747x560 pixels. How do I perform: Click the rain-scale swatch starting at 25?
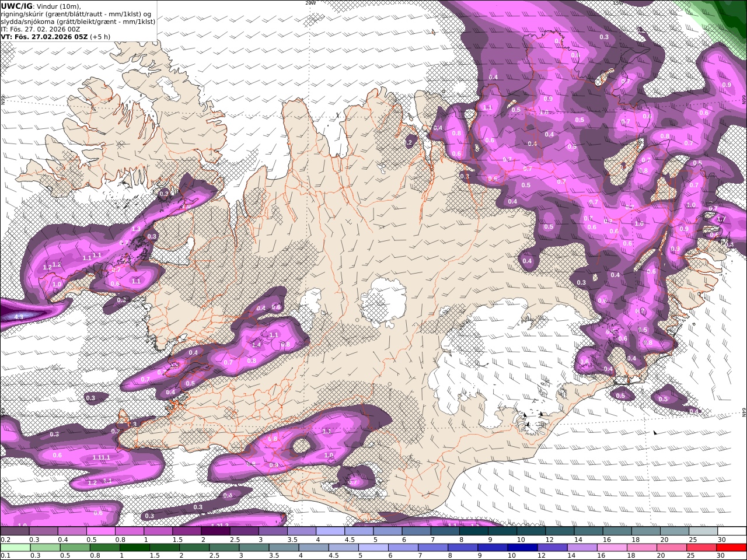701,548
